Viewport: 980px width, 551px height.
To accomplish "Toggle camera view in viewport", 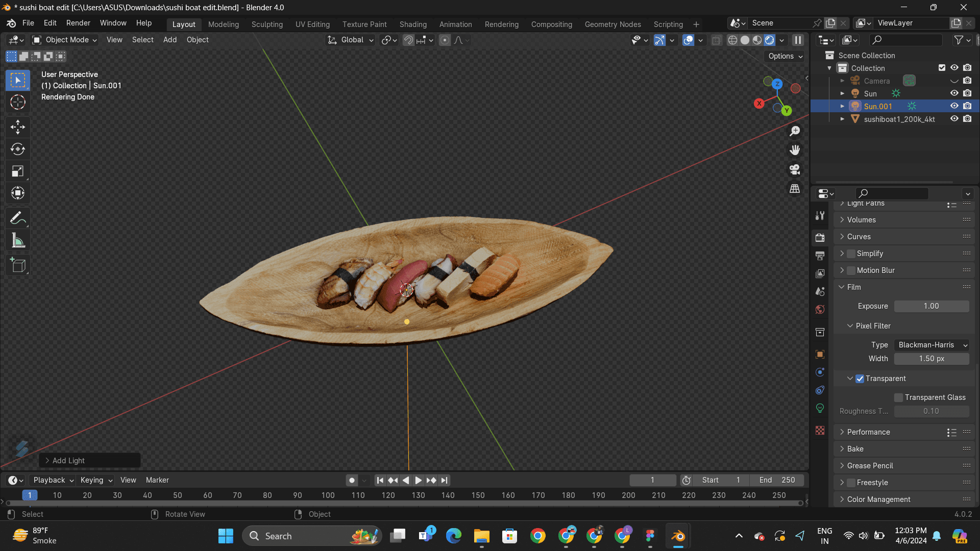I will (x=795, y=169).
